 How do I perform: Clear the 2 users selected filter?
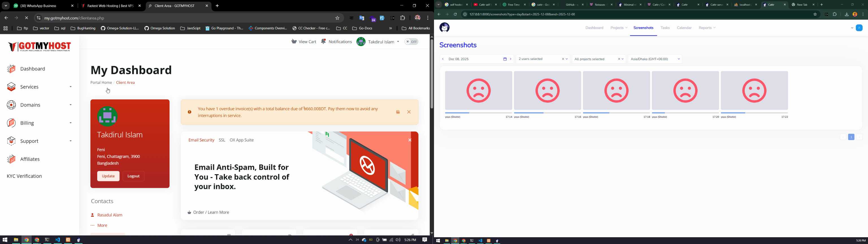[x=563, y=59]
